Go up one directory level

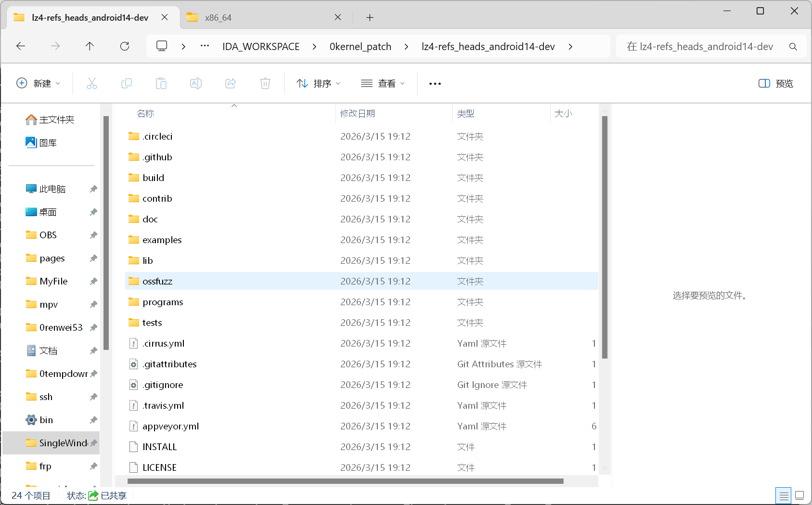[90, 46]
